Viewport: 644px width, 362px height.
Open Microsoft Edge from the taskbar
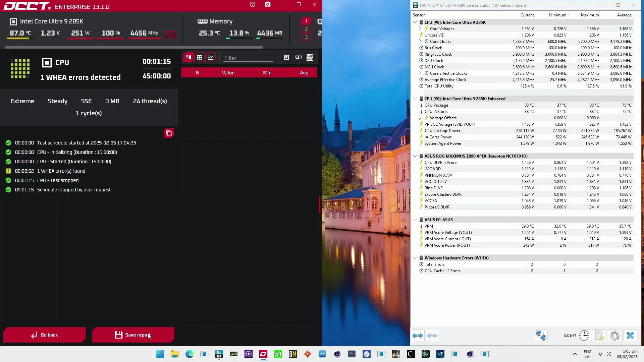click(x=190, y=354)
